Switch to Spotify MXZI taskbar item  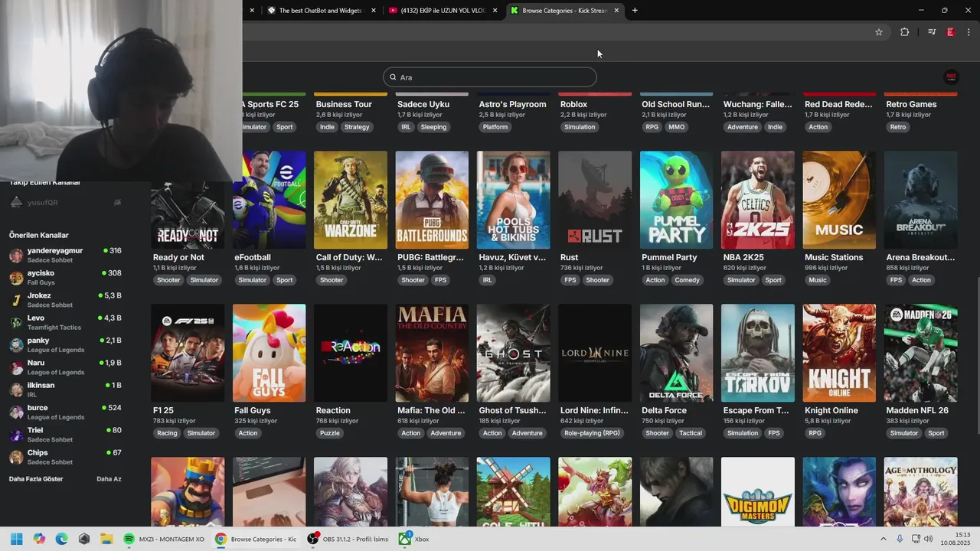164,539
